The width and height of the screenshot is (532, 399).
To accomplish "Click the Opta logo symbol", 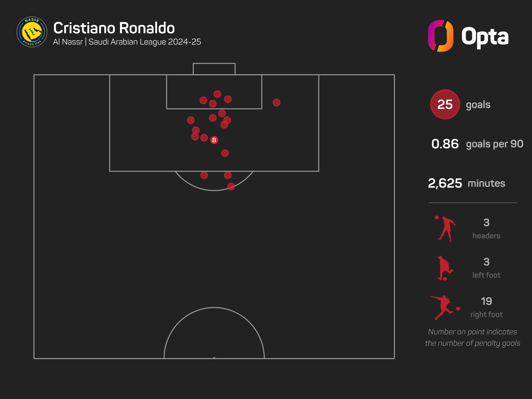I will tap(441, 36).
